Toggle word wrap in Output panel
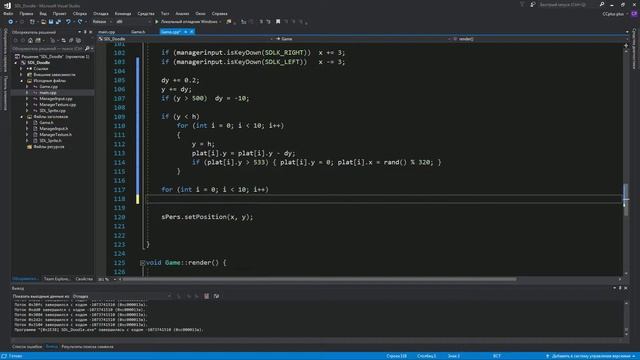Viewport: 640px width, 360px height. coord(216,296)
